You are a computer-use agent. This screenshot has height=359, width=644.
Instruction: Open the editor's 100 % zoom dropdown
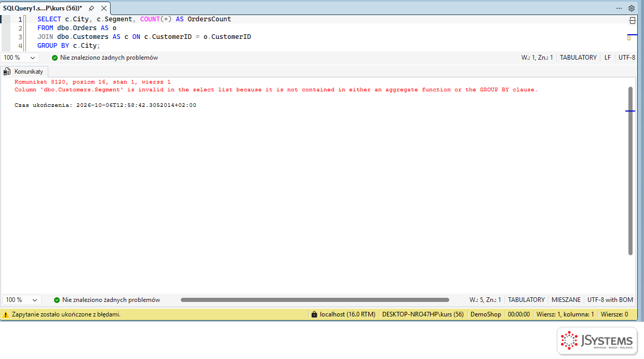click(x=20, y=58)
